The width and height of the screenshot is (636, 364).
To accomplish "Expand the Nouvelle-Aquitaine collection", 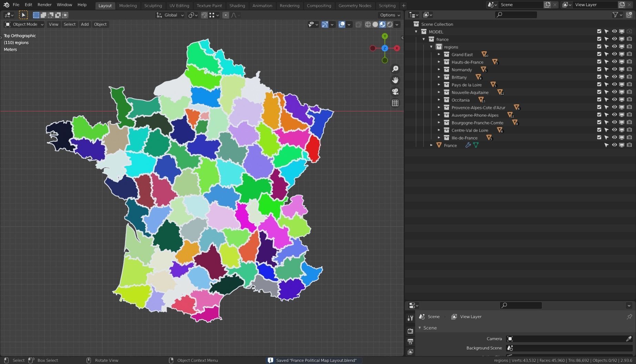I will (439, 92).
